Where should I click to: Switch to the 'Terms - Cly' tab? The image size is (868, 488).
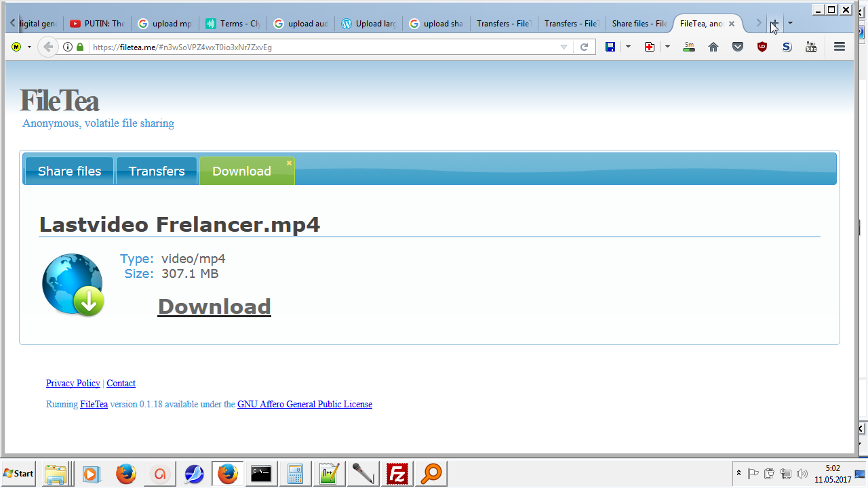point(233,24)
